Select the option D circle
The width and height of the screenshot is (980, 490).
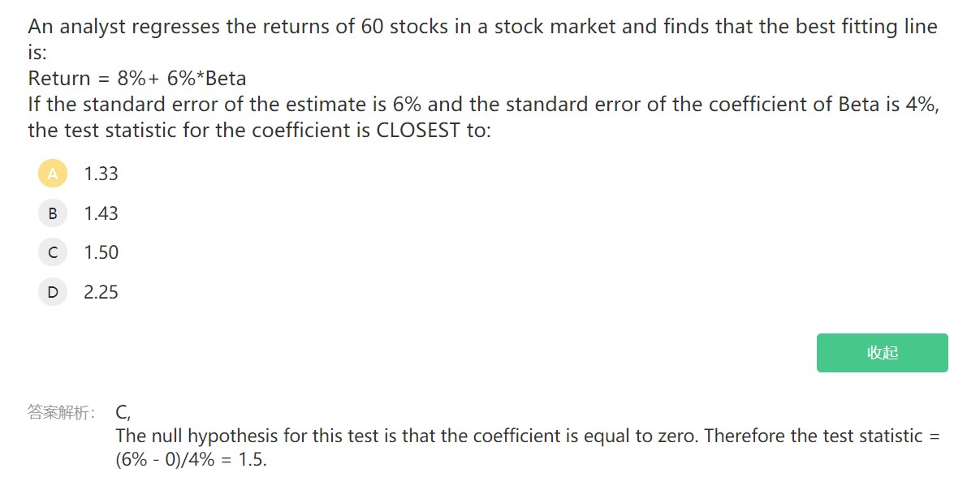[53, 292]
